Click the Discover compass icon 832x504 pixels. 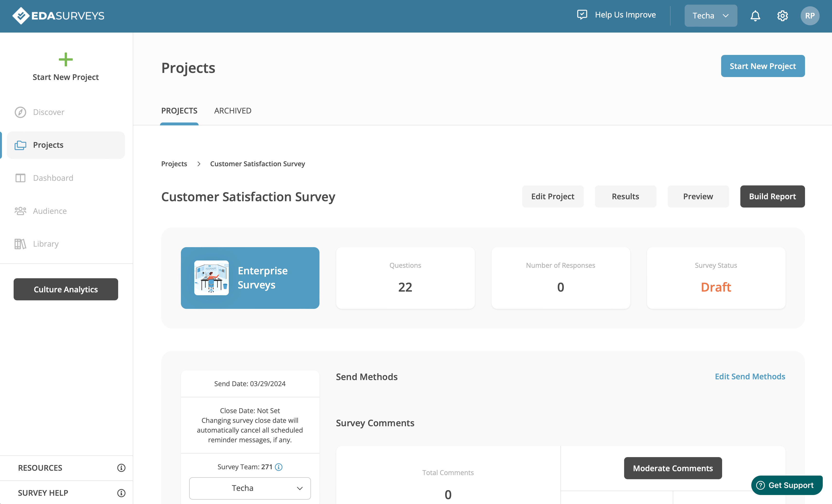pos(20,112)
